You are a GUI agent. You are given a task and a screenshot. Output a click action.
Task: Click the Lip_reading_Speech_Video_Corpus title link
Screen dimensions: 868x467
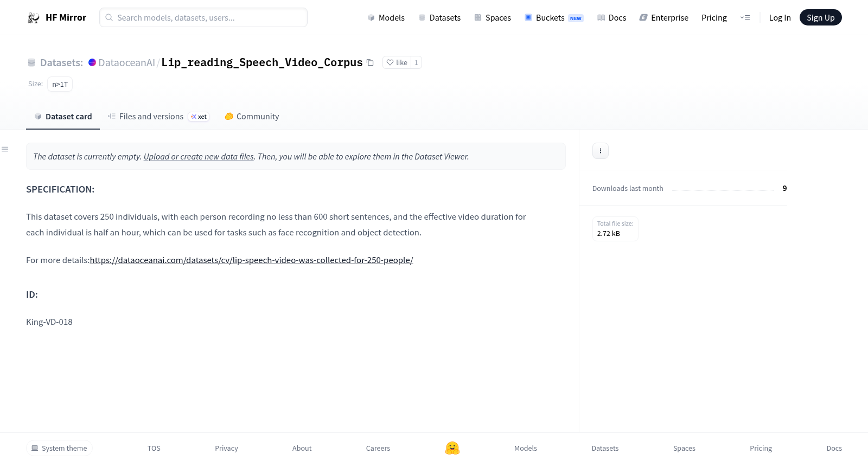click(x=262, y=62)
